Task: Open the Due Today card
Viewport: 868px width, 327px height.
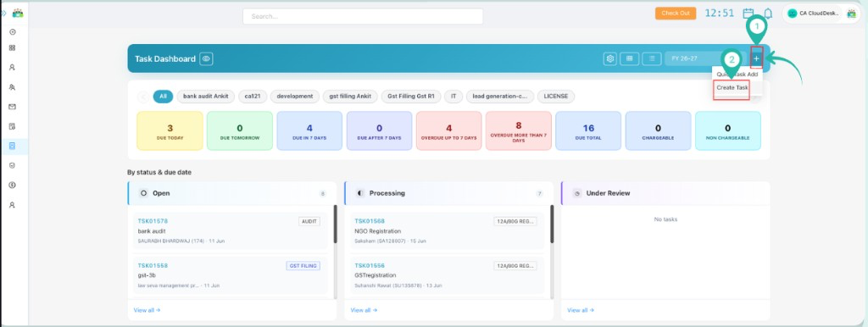Action: [170, 130]
